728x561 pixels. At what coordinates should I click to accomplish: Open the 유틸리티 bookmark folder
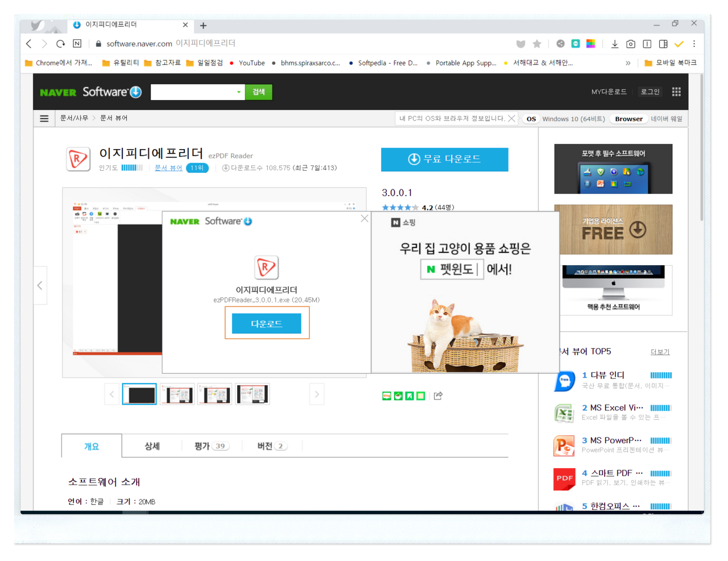coord(121,63)
